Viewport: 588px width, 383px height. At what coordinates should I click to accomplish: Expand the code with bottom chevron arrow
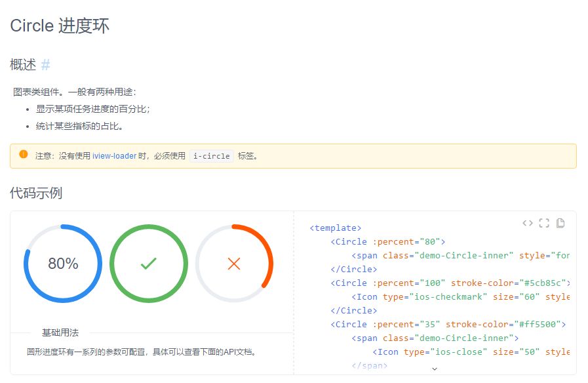pos(435,369)
